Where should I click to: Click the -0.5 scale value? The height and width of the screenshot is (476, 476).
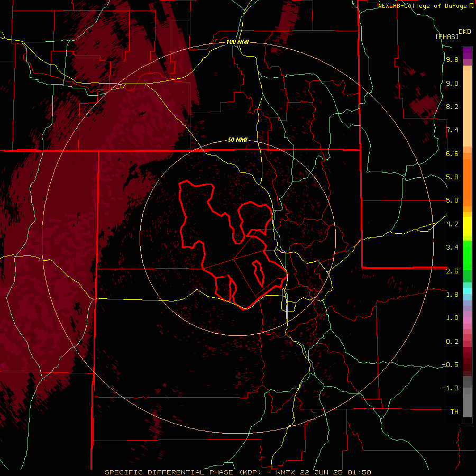click(450, 365)
